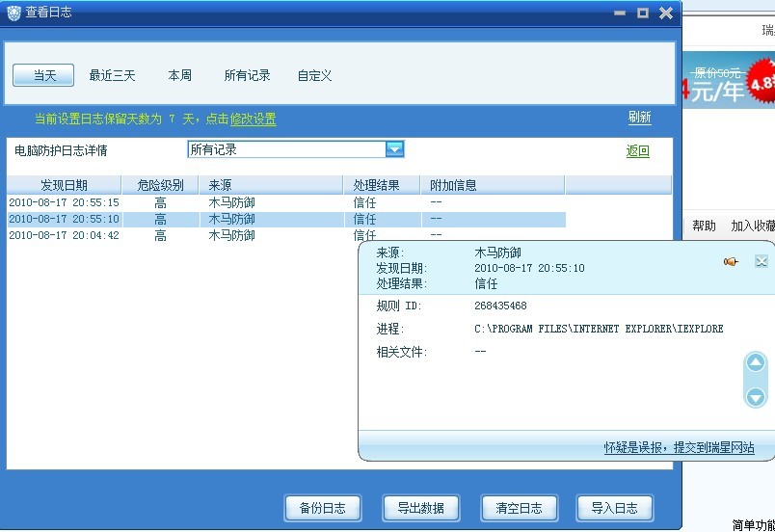Close the log detail popup

762,261
